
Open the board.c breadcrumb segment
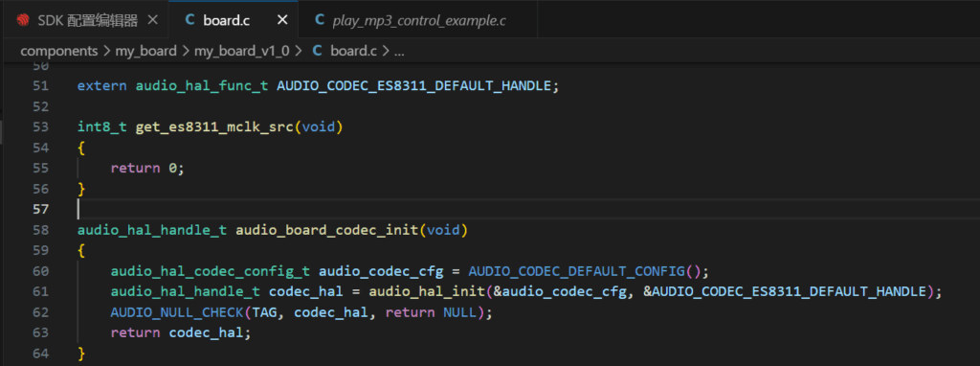coord(353,51)
